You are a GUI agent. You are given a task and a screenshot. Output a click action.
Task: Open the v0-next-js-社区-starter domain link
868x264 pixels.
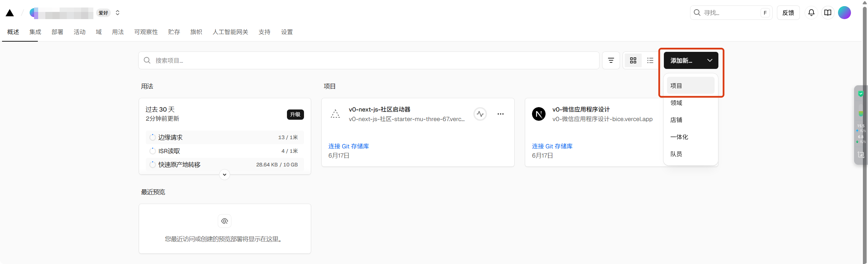pyautogui.click(x=407, y=119)
